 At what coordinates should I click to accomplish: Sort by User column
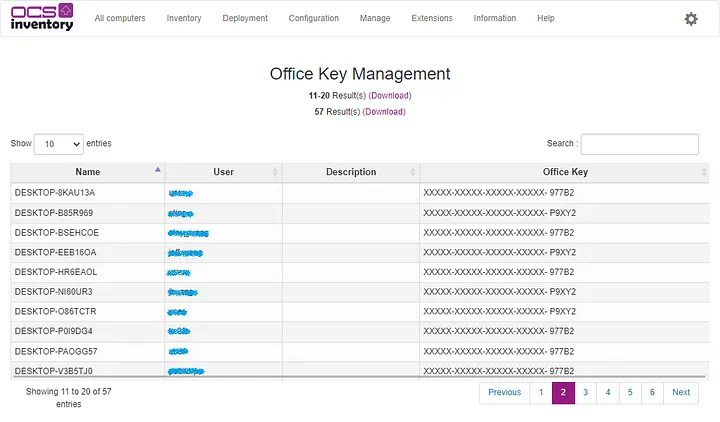point(224,172)
